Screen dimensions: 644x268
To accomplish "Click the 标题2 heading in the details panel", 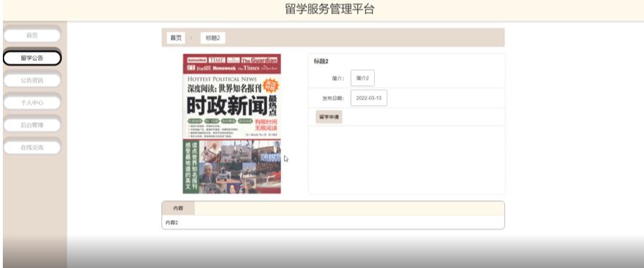I will coord(321,62).
